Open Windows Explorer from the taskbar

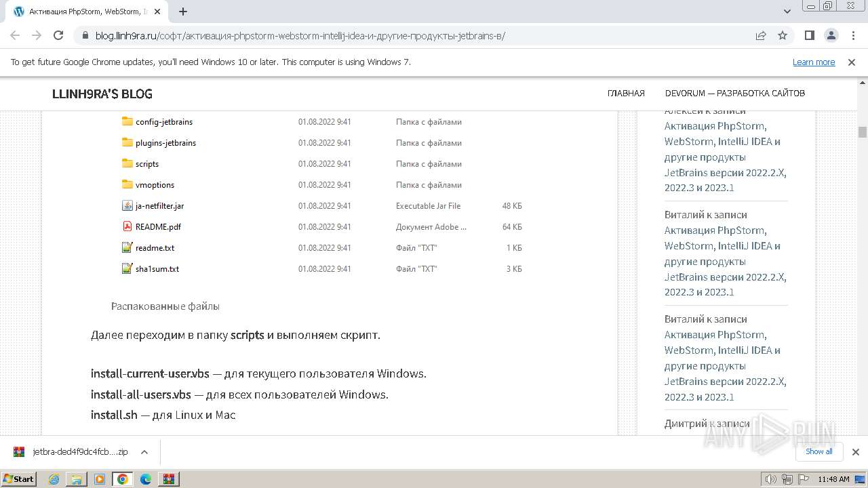[x=77, y=479]
